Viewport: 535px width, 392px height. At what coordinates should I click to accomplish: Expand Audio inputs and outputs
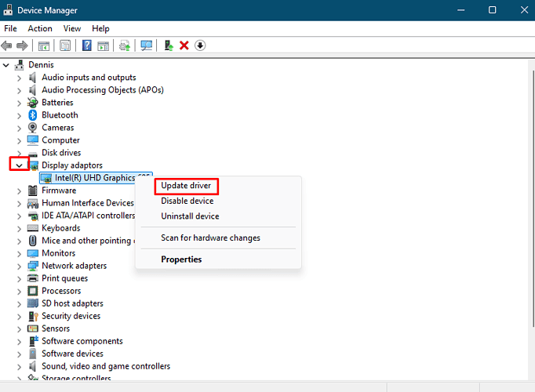coord(19,78)
